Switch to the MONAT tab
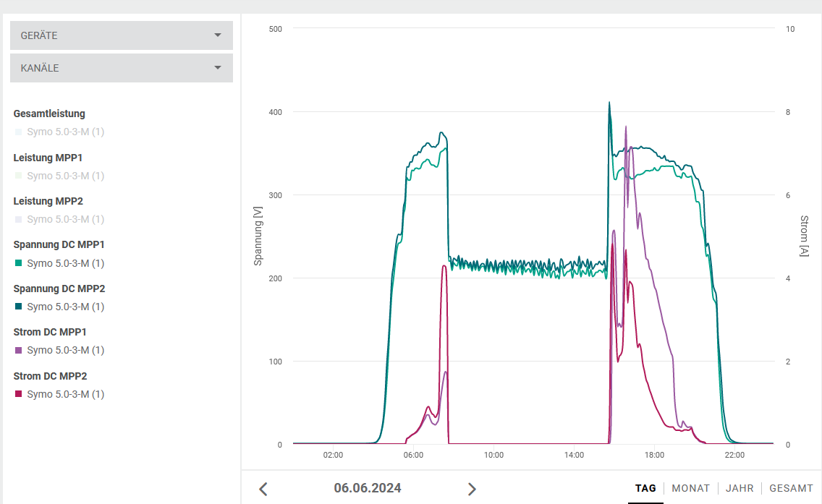The image size is (822, 504). [690, 488]
